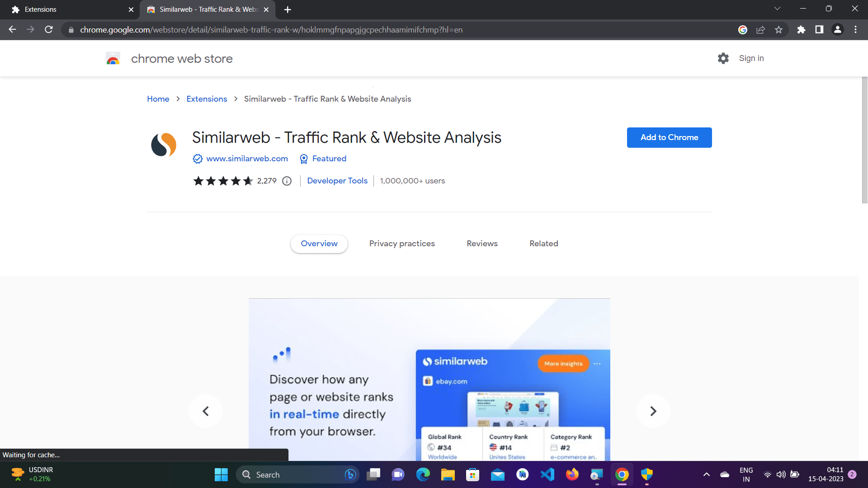
Task: Open Chrome three-dot menu
Action: [x=856, y=30]
